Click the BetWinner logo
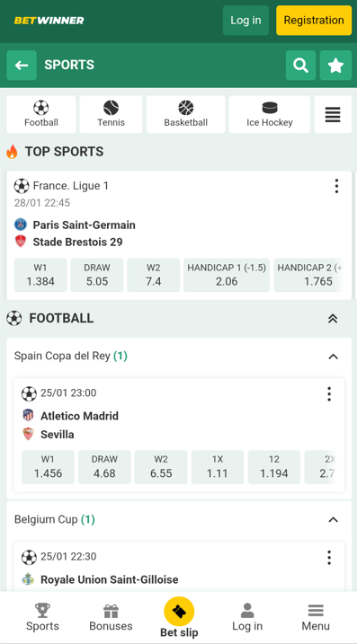Screen dimensions: 357x644 pyautogui.click(x=49, y=21)
